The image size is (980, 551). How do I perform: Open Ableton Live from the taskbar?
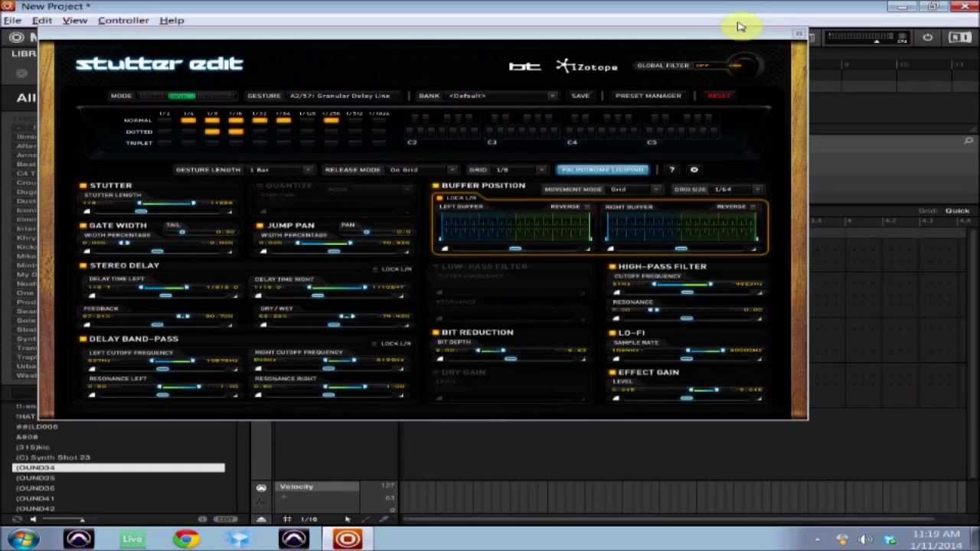pyautogui.click(x=132, y=540)
